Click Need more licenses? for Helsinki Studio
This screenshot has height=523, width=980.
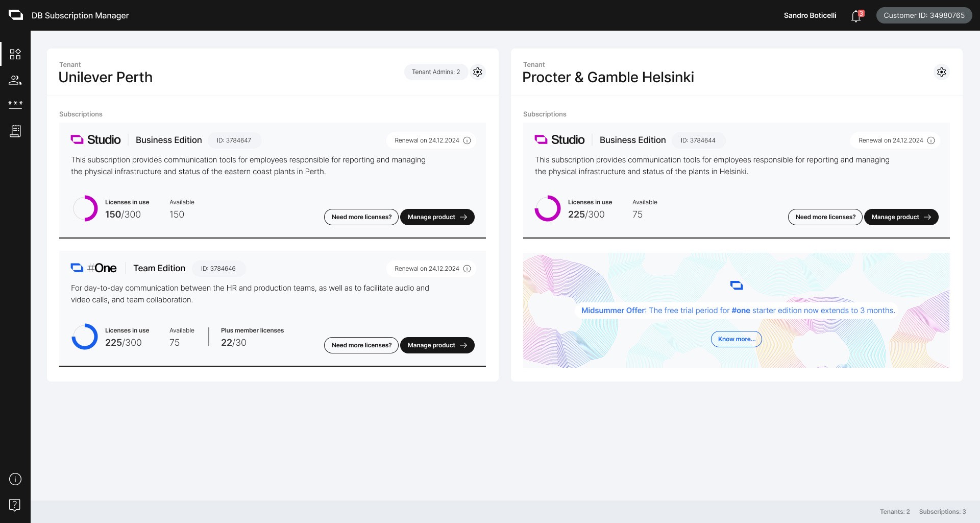825,217
